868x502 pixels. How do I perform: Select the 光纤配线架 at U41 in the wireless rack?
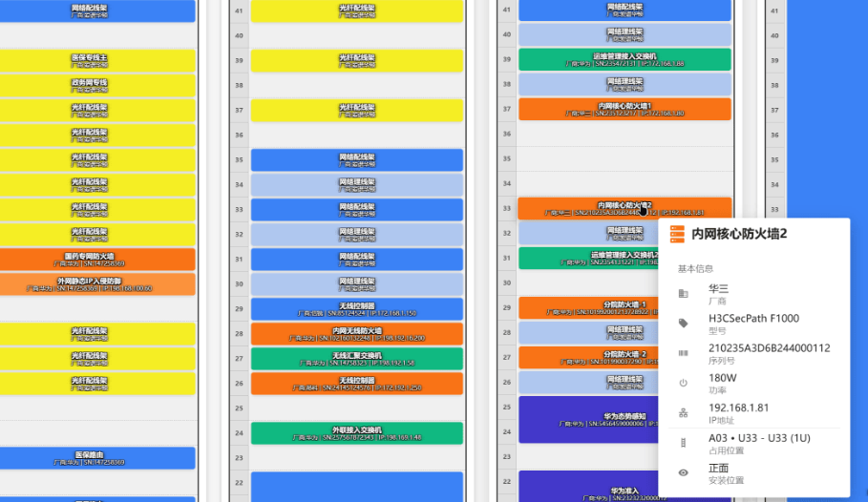coord(357,11)
